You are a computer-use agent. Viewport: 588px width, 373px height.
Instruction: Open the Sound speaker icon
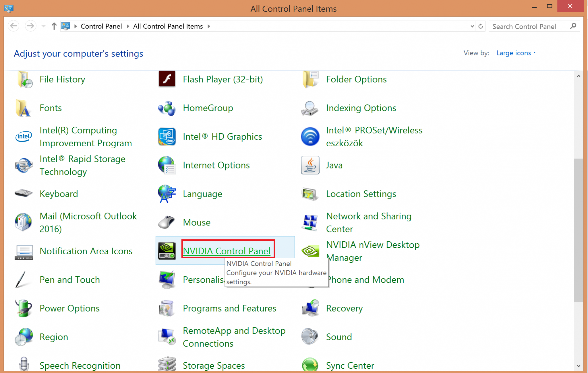(310, 336)
